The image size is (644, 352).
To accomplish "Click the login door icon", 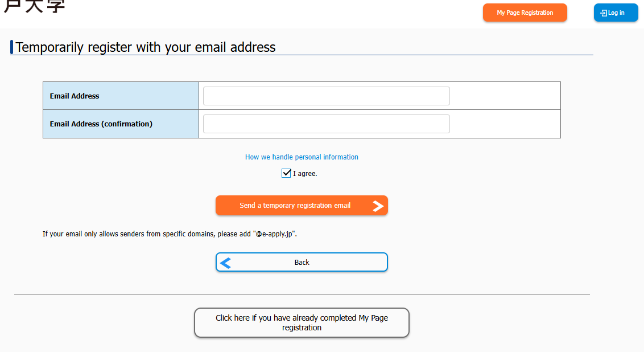I will tap(604, 13).
